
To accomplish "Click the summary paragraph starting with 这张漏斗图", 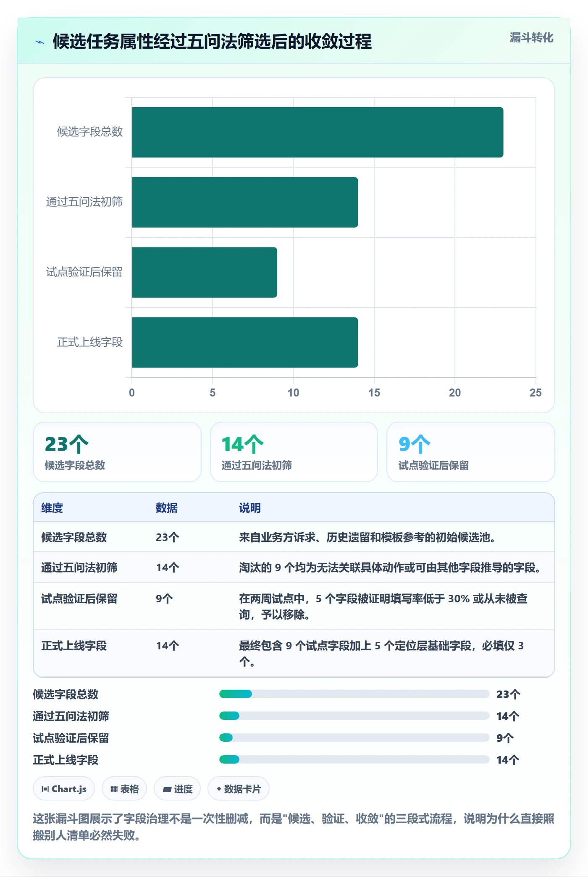I will (294, 827).
